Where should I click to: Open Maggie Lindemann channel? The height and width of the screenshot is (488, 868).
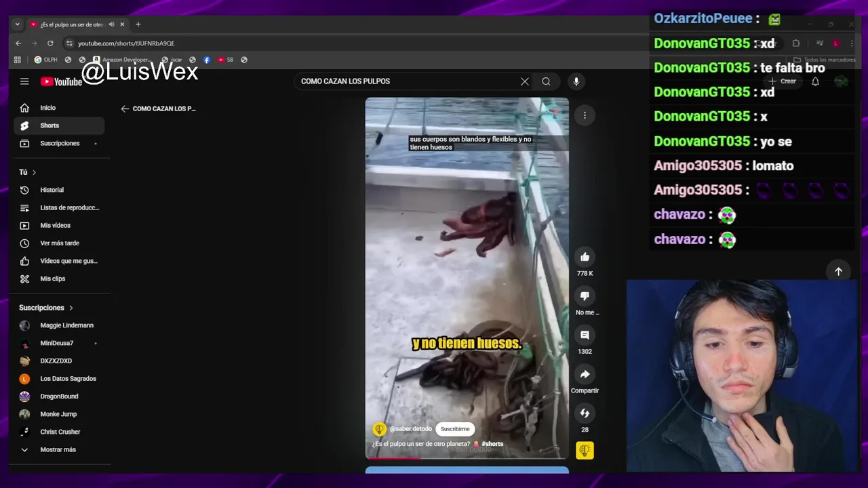pyautogui.click(x=60, y=325)
